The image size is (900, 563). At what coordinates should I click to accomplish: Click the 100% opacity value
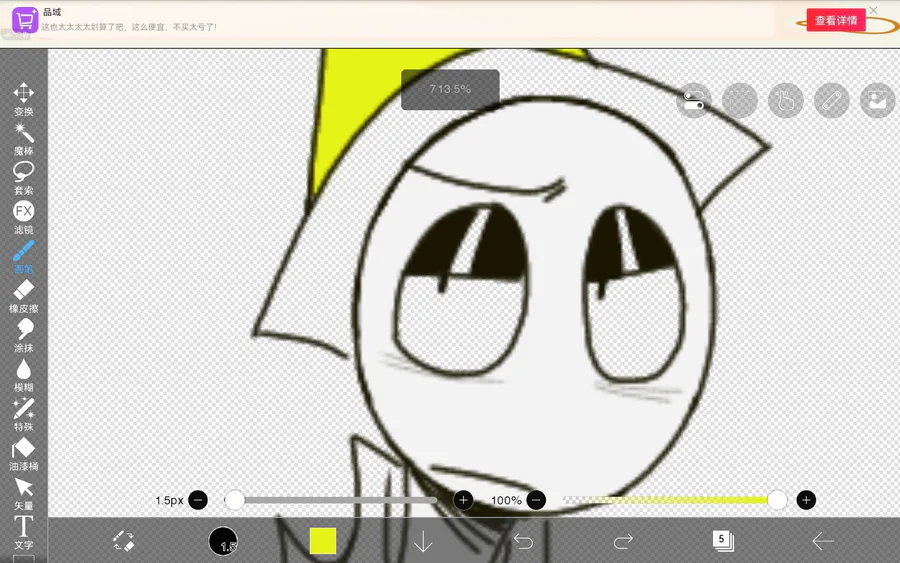coord(506,500)
